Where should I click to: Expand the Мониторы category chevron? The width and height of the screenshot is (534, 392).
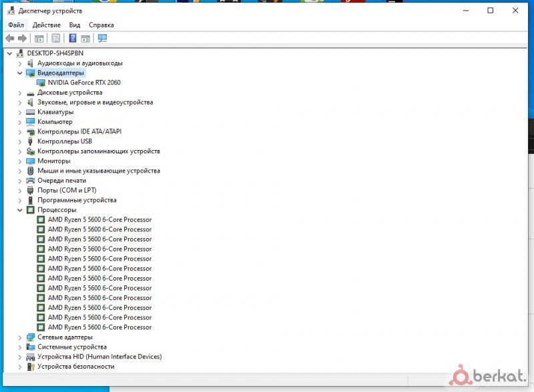pos(20,161)
